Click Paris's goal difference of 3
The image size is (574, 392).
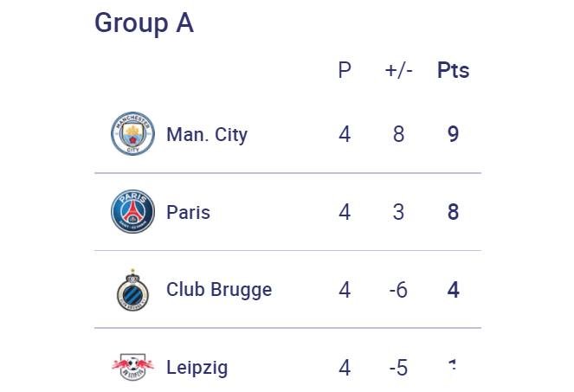tap(398, 212)
